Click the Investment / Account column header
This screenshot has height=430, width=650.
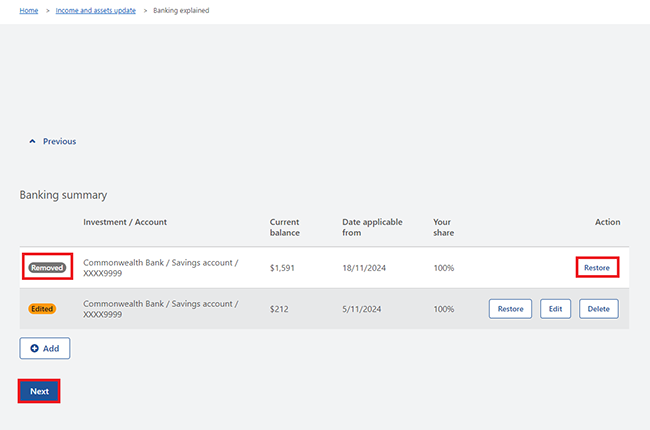coord(125,222)
